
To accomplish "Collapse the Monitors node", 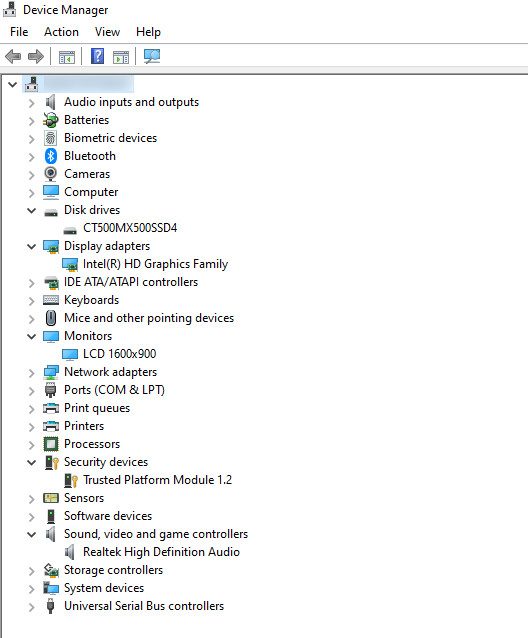I will pyautogui.click(x=32, y=336).
